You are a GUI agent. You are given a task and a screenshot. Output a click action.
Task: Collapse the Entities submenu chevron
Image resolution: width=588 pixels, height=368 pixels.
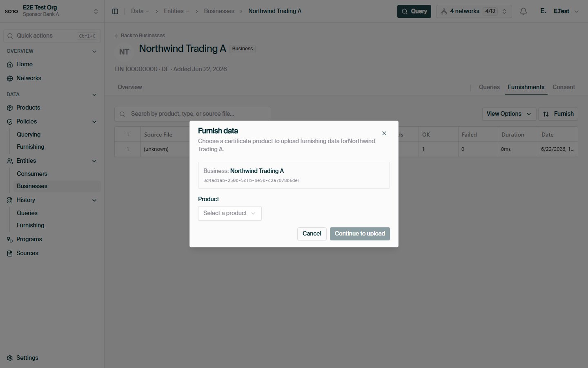pyautogui.click(x=94, y=161)
